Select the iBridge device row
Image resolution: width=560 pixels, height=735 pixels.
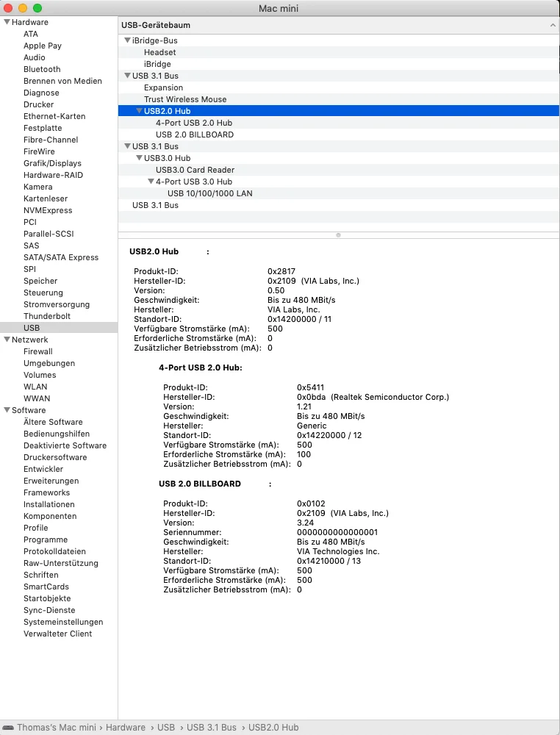(x=339, y=64)
